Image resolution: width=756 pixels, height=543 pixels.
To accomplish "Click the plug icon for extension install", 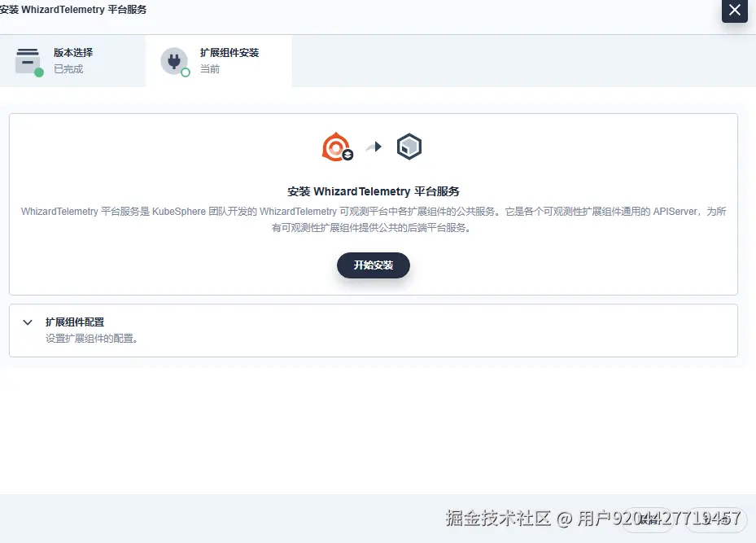I will click(174, 61).
